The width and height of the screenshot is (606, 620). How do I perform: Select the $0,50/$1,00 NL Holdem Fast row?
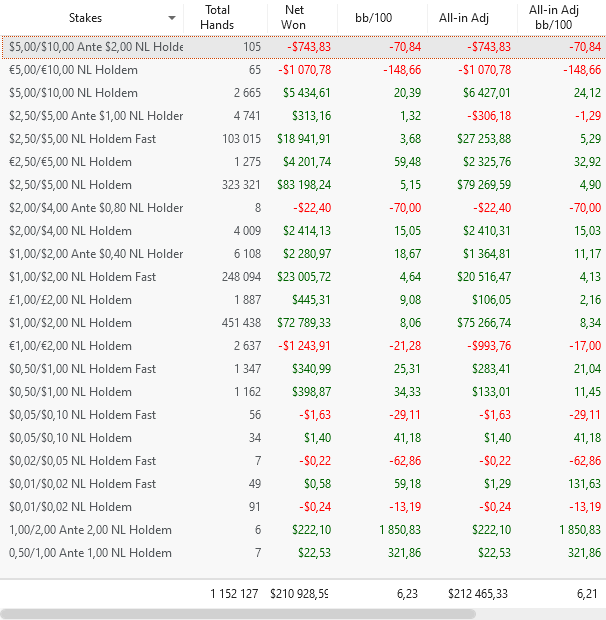[83, 369]
